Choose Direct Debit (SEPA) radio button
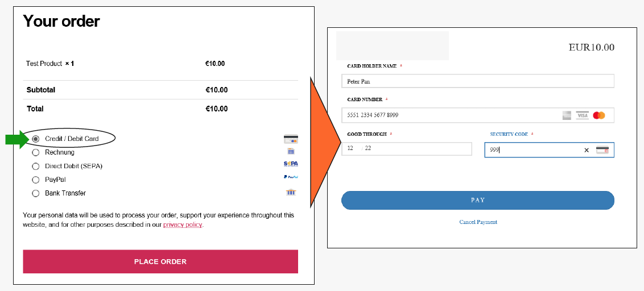 [x=36, y=166]
